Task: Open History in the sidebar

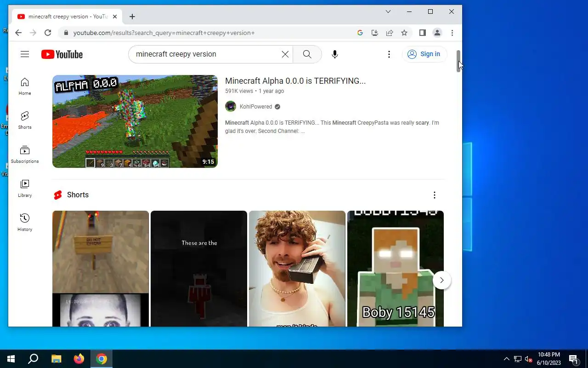Action: point(25,223)
